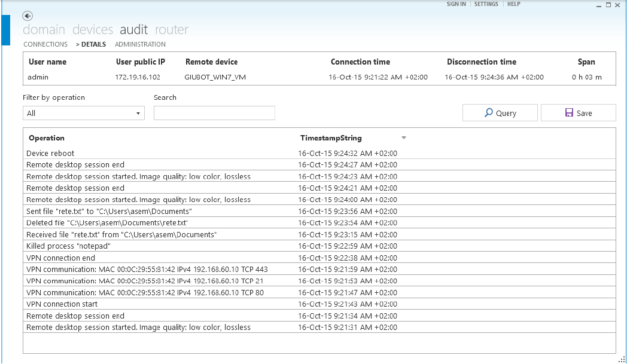The width and height of the screenshot is (627, 364).
Task: Click the VPN connection start timestamp 9:21:43
Action: [348, 304]
